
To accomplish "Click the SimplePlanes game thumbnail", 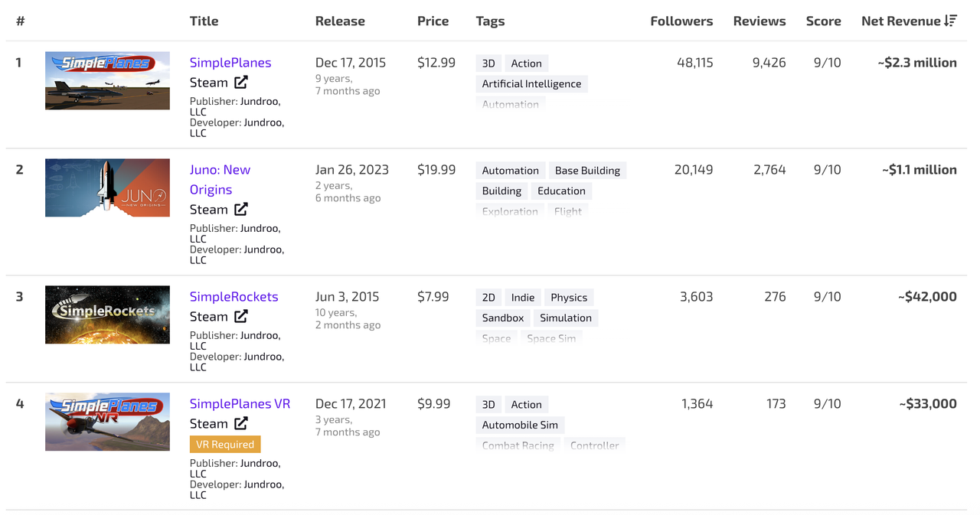I will click(107, 80).
